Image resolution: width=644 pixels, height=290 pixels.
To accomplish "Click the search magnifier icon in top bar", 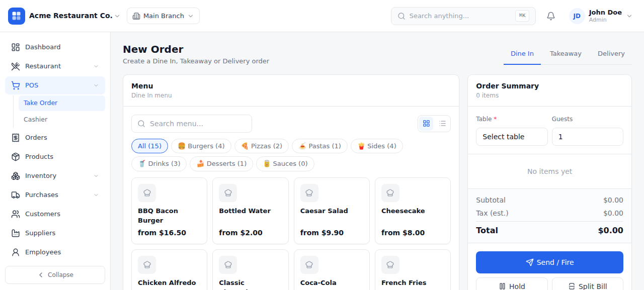I will click(401, 16).
